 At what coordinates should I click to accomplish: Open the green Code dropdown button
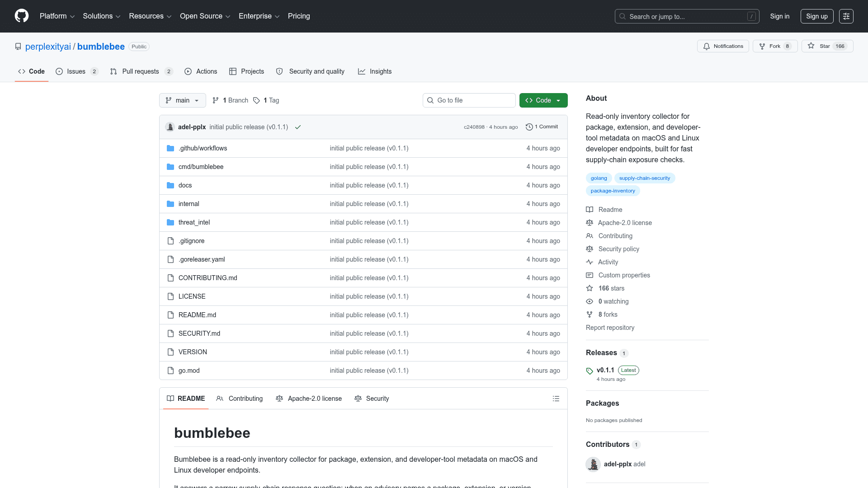[x=543, y=100]
